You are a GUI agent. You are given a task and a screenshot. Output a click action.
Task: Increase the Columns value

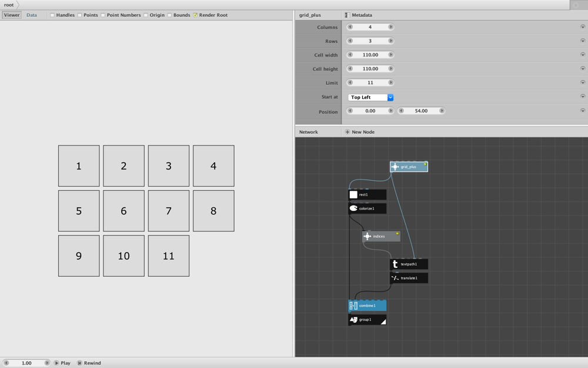tap(390, 26)
